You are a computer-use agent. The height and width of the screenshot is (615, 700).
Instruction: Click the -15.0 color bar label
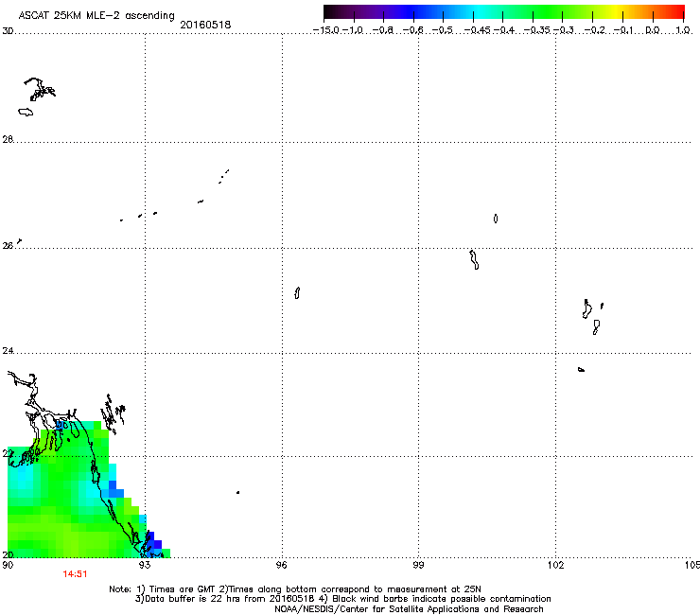coord(326,30)
